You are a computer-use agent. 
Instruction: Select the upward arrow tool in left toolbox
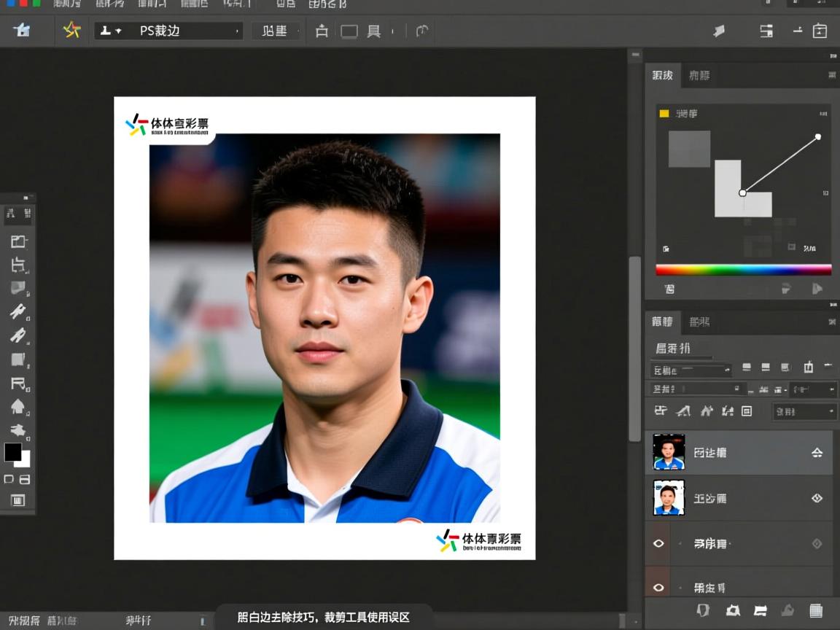tap(18, 406)
